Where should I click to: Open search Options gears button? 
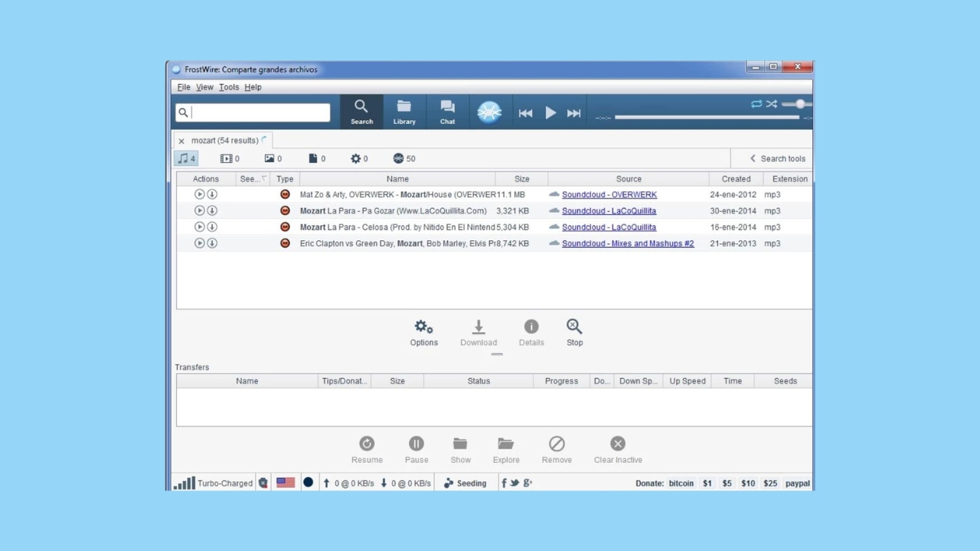point(423,333)
